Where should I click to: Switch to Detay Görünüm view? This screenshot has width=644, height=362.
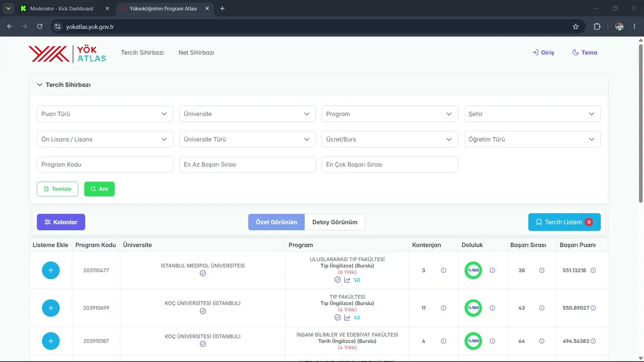click(x=335, y=222)
